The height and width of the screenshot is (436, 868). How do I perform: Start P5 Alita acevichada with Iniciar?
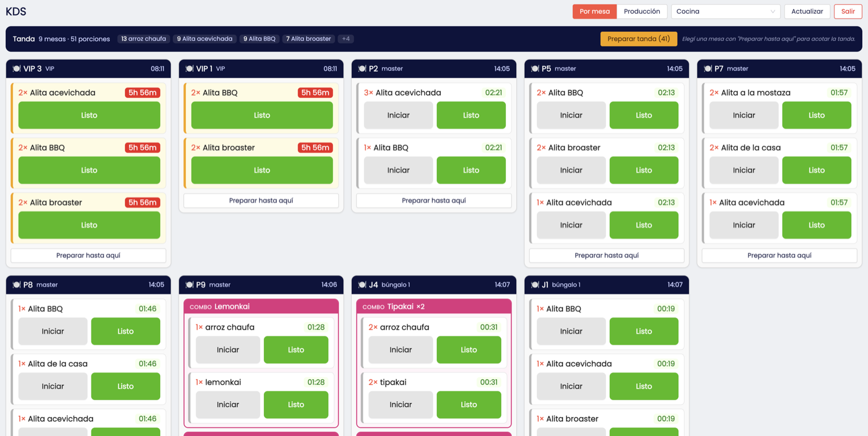pos(571,225)
